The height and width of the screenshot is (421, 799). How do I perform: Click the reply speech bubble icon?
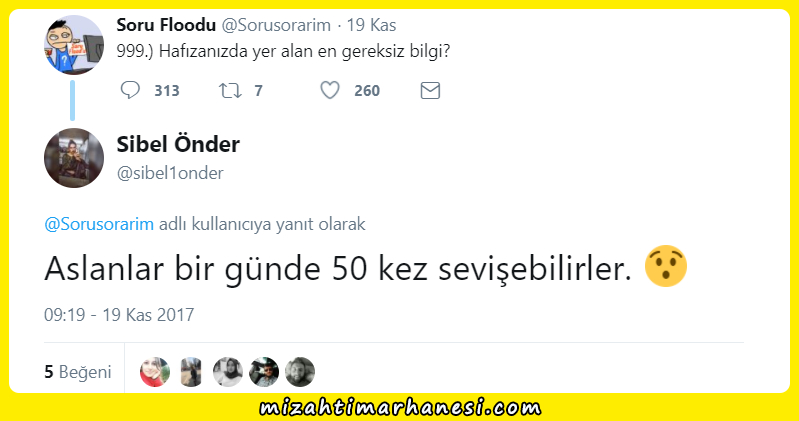[130, 90]
